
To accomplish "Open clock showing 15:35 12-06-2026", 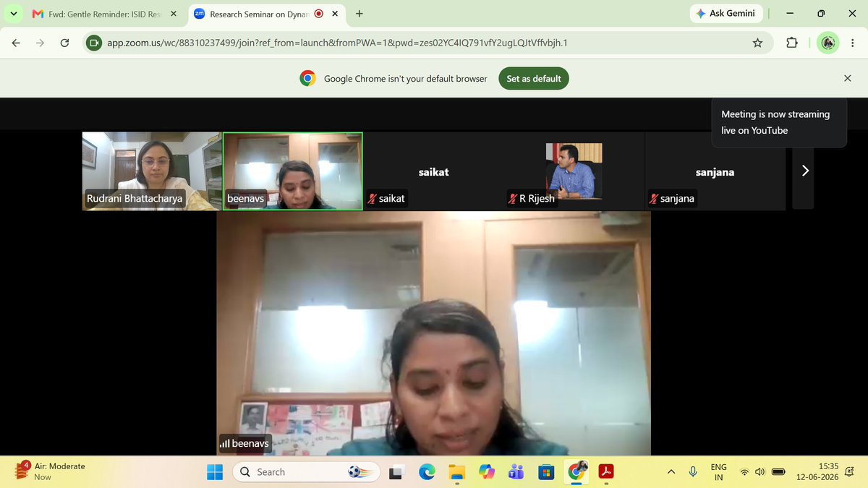I will pos(819,472).
